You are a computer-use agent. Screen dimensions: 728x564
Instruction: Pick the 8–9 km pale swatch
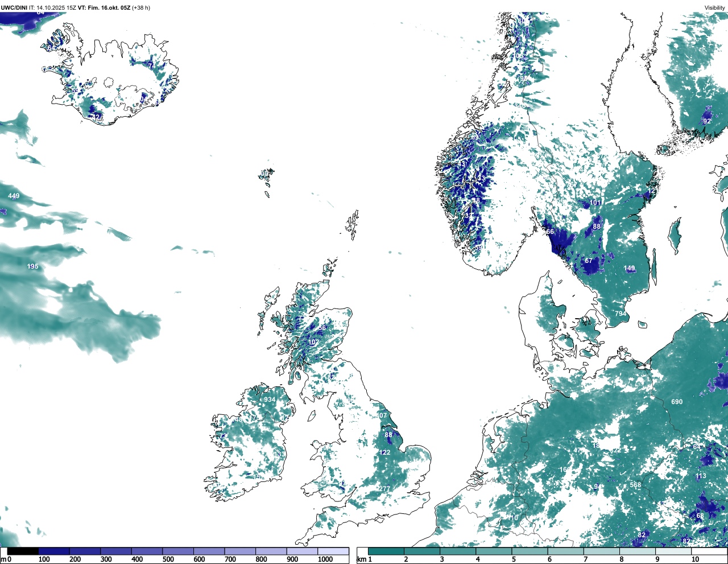[x=638, y=551]
